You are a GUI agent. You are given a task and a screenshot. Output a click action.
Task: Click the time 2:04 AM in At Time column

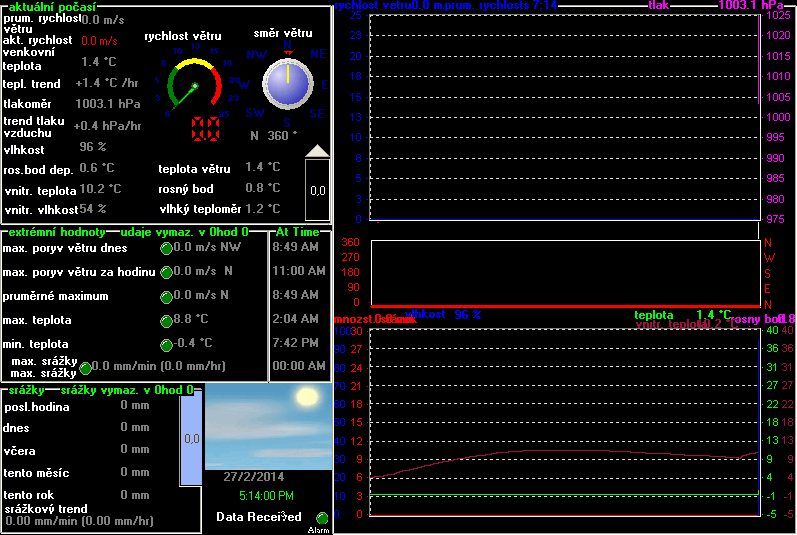click(295, 319)
